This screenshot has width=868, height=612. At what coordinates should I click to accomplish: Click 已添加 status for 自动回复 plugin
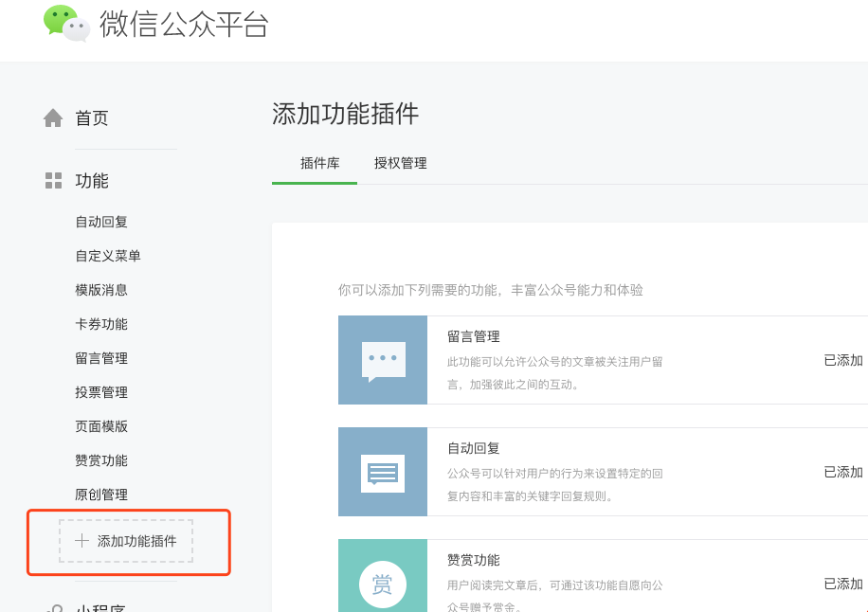[843, 472]
